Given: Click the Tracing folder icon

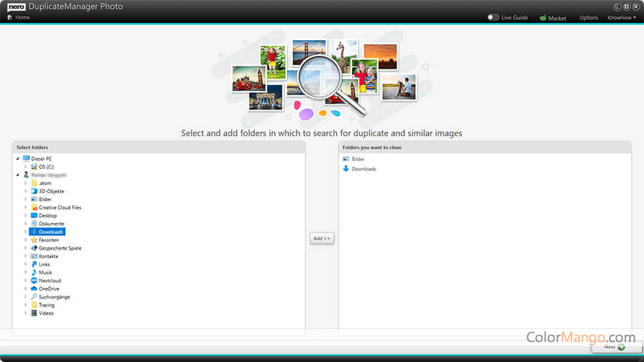Looking at the screenshot, I should pyautogui.click(x=34, y=305).
